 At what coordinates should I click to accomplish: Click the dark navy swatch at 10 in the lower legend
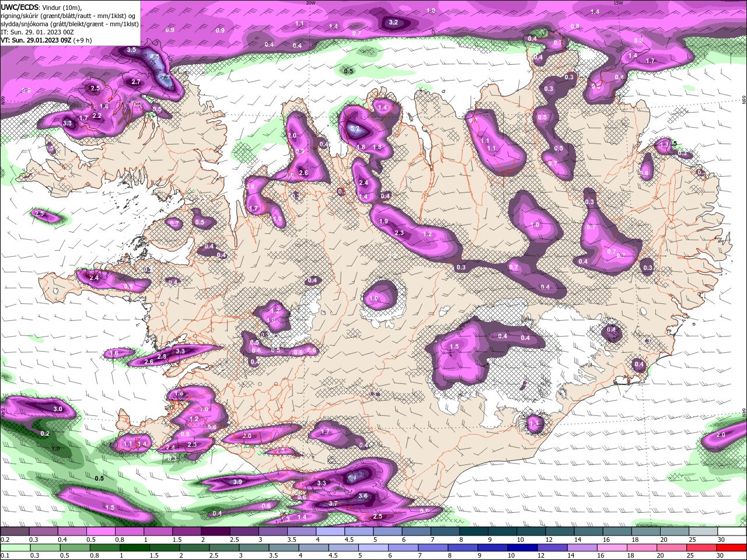point(521,548)
